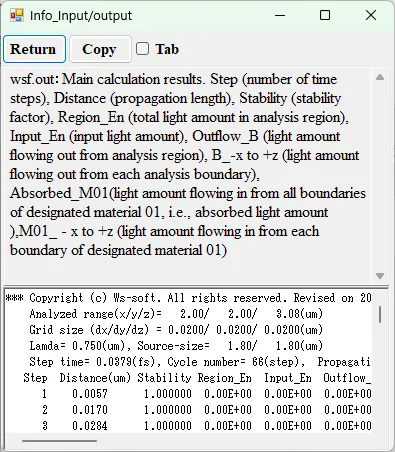Click the 'Absorbed_M01' description line
The image size is (395, 452).
point(188,193)
